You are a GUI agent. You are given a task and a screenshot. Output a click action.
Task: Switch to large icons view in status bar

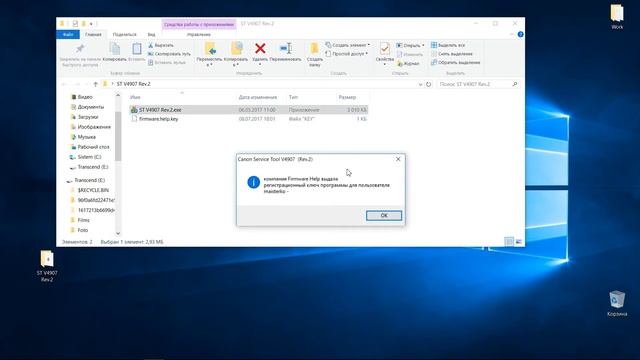[518, 242]
